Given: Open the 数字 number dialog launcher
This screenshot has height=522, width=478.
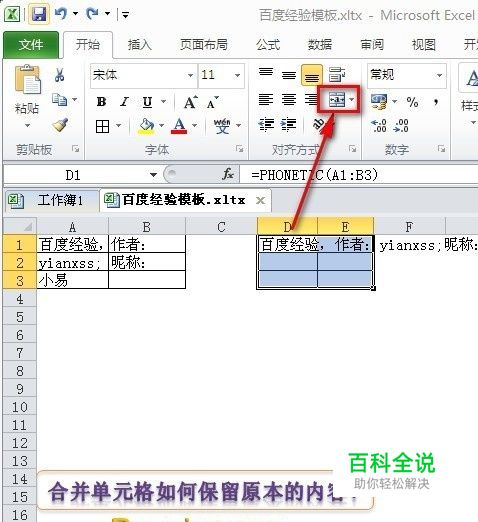Looking at the screenshot, I should (442, 149).
